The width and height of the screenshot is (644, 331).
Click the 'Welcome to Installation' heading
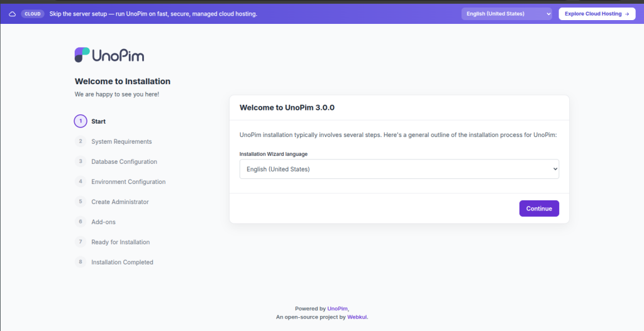click(123, 81)
